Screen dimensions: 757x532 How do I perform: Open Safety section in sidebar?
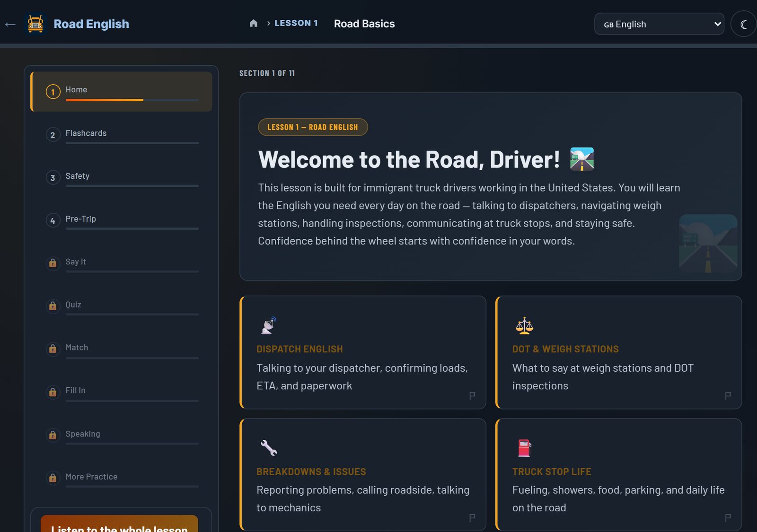tap(121, 178)
